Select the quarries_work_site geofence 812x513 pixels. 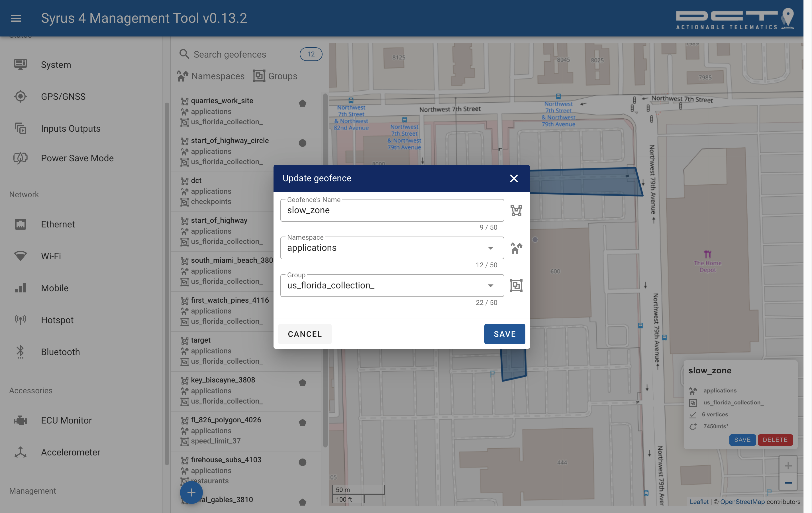(246, 111)
